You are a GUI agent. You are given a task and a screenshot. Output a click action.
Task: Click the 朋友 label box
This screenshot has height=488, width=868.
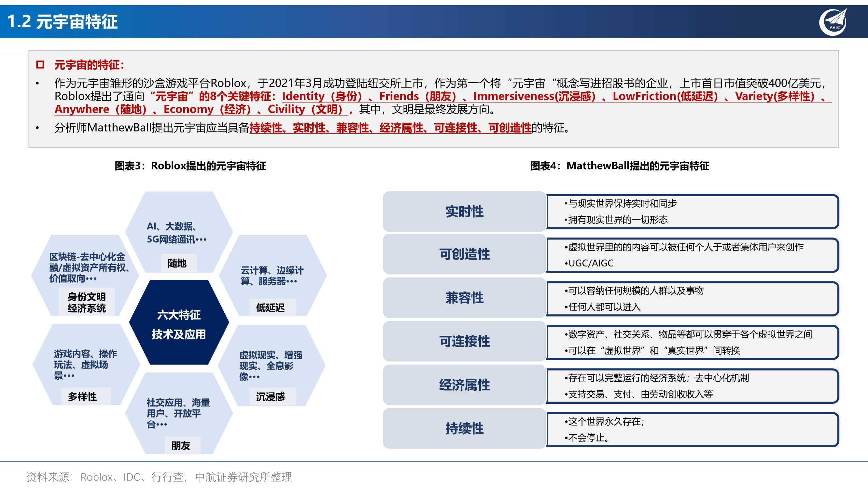[x=182, y=445]
